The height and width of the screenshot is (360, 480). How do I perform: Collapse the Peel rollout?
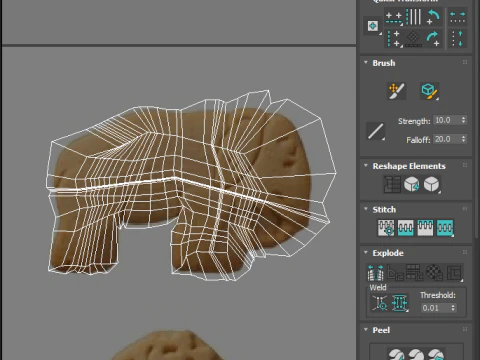(366, 330)
